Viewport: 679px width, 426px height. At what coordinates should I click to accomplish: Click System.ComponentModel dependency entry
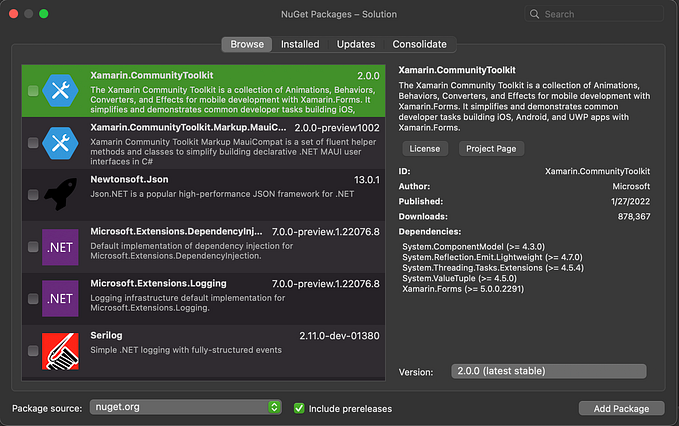tap(473, 247)
